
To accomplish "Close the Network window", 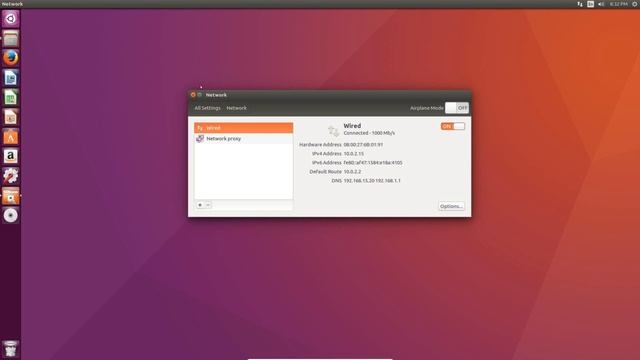I will (x=193, y=95).
